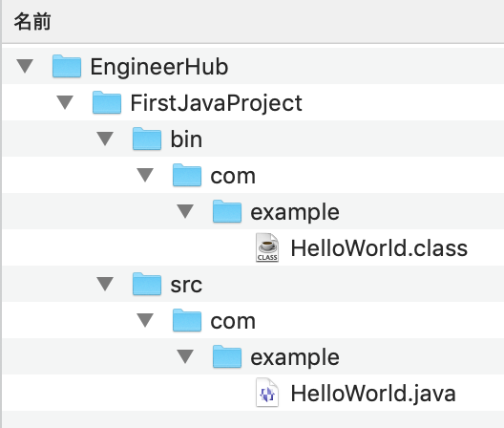504x428 pixels.
Task: Click the HelloWorld.class Java class file icon
Action: (x=267, y=247)
